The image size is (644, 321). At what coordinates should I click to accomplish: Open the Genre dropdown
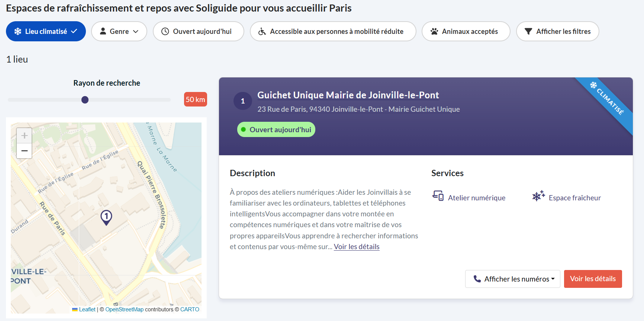(x=119, y=31)
